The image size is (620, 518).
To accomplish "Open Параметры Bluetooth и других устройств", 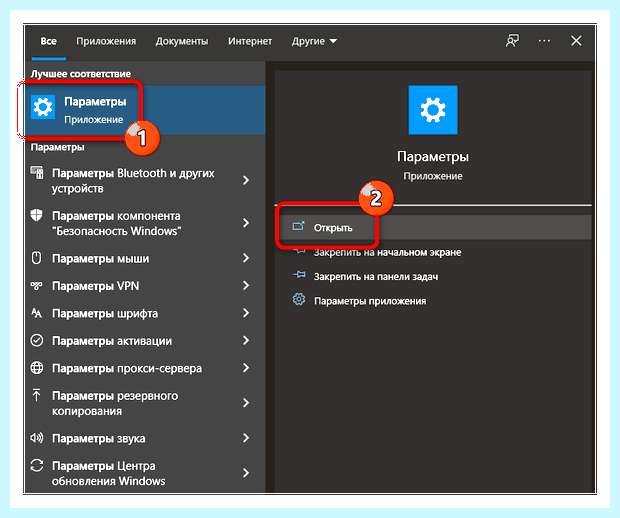I will 146,181.
